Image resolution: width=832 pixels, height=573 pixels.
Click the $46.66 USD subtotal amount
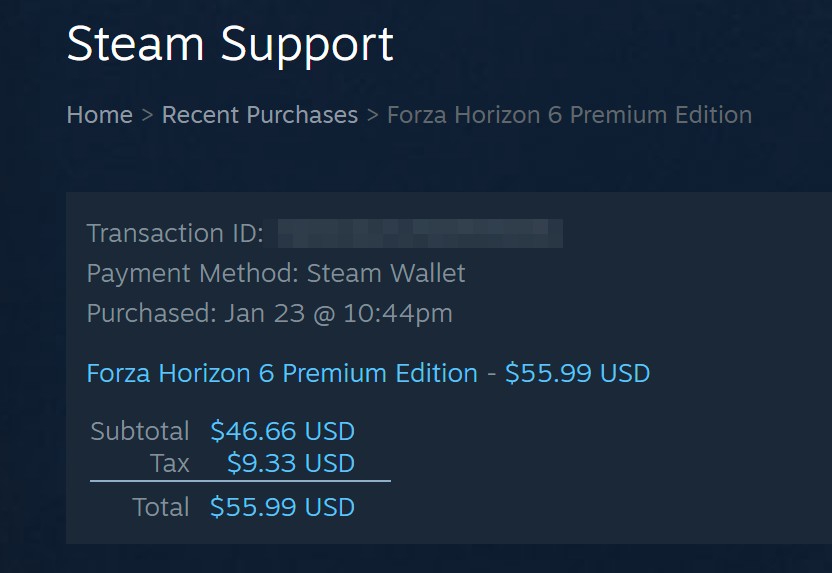[x=282, y=431]
